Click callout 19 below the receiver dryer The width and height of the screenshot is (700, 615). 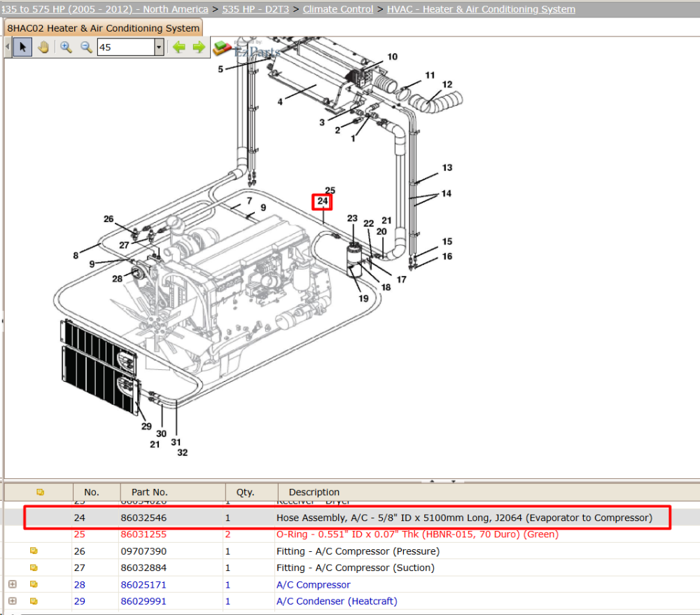click(x=363, y=298)
